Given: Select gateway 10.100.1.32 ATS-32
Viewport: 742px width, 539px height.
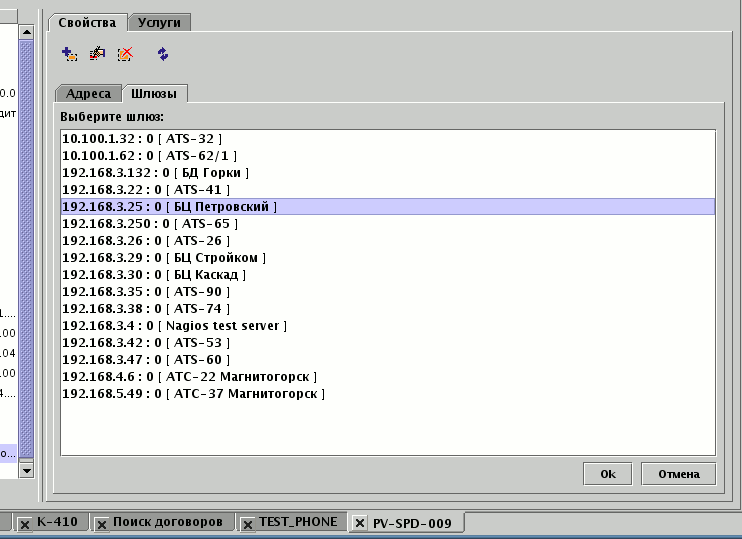Looking at the screenshot, I should (x=142, y=139).
